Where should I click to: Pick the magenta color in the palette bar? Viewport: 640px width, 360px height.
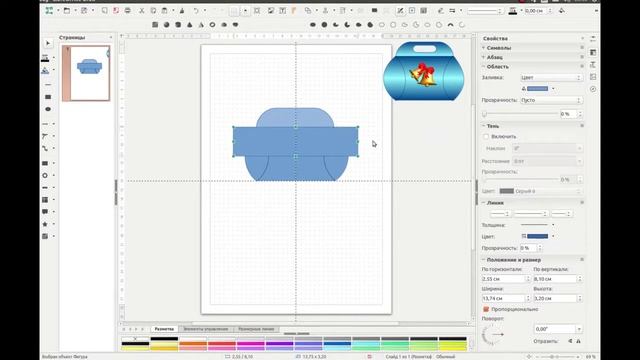[x=251, y=344]
